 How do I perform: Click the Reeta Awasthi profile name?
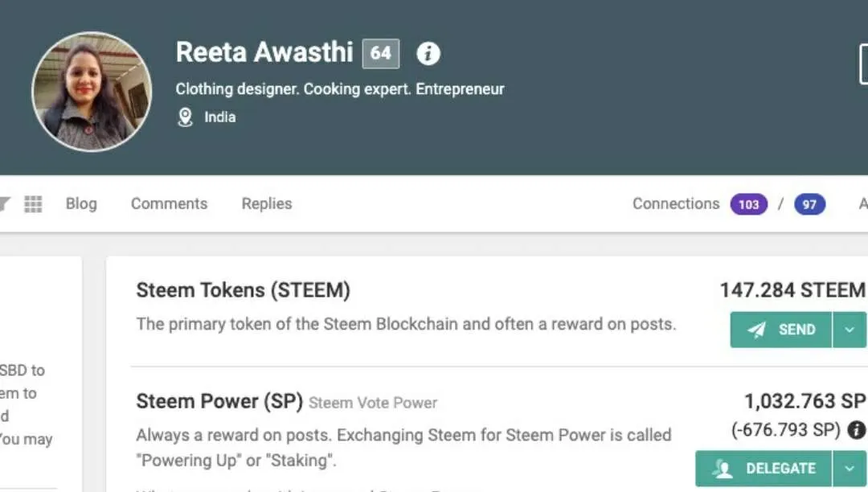click(264, 52)
